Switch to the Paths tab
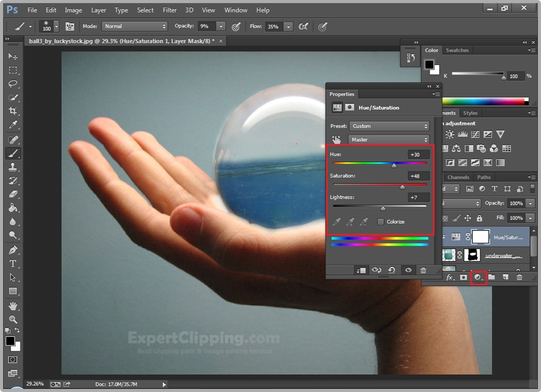Image resolution: width=541 pixels, height=392 pixels. pyautogui.click(x=483, y=177)
